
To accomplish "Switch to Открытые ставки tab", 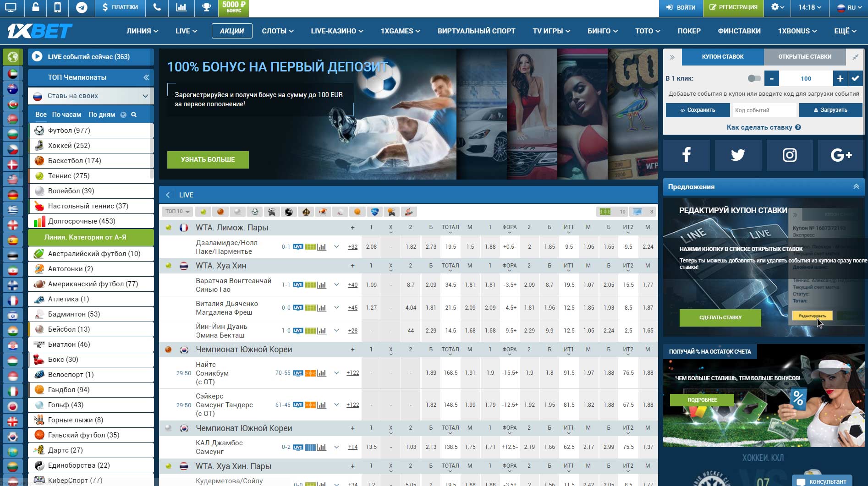I will click(804, 57).
